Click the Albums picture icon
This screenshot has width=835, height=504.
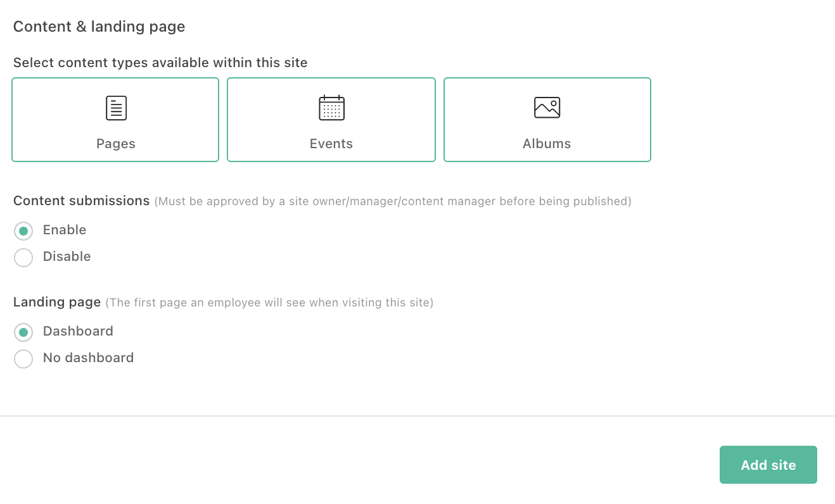(547, 107)
